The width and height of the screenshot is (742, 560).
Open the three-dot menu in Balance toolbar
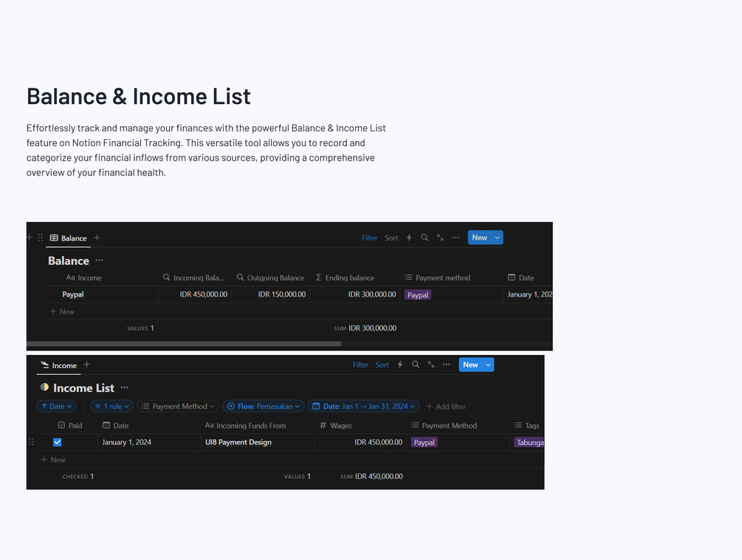456,238
